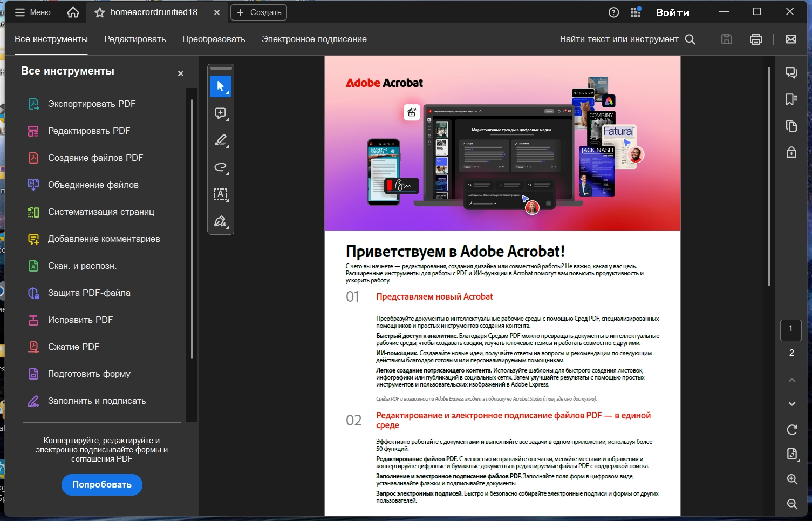Open document security settings via lock icon
Viewport: 812px width, 521px height.
pyautogui.click(x=791, y=152)
